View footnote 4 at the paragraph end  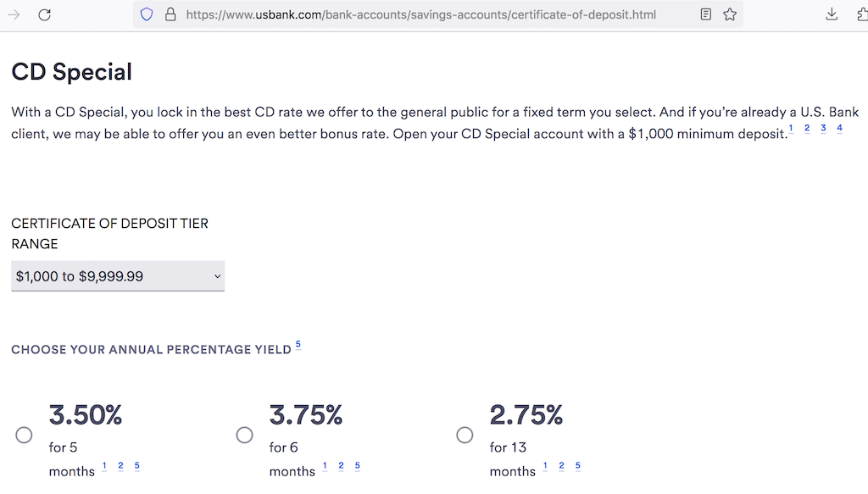[x=839, y=128]
